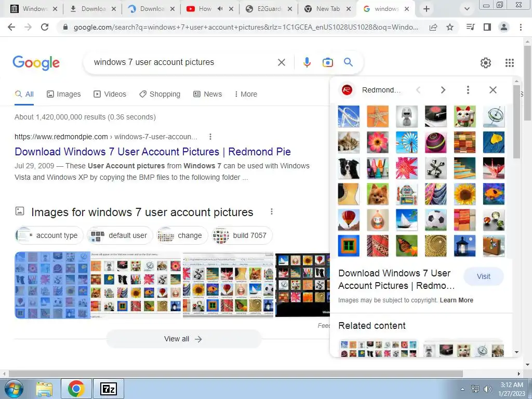Click the address bar URL
The height and width of the screenshot is (399, 532).
pos(246,28)
